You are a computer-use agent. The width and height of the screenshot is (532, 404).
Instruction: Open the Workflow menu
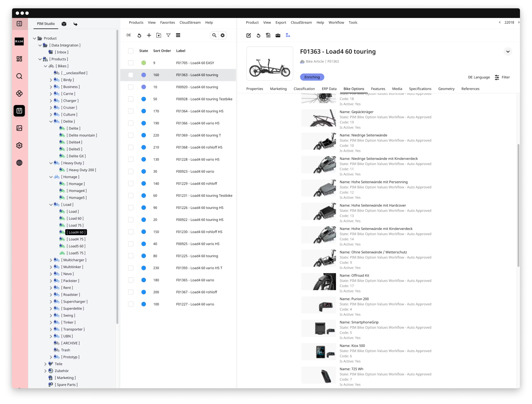(x=336, y=22)
